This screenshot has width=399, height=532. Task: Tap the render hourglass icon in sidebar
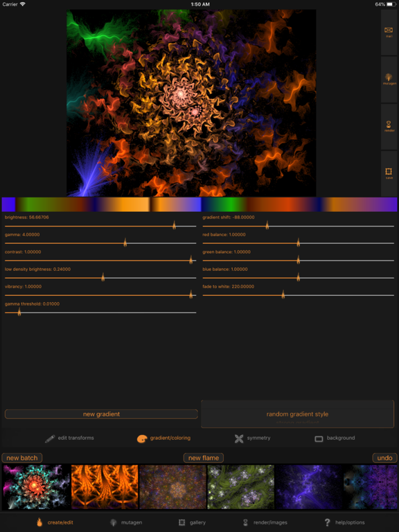pyautogui.click(x=389, y=124)
